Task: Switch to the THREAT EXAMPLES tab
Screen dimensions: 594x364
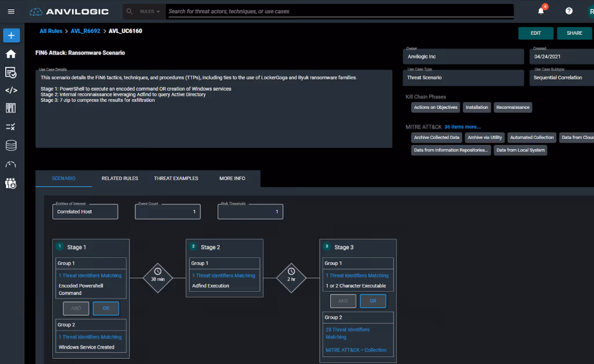Action: 176,178
